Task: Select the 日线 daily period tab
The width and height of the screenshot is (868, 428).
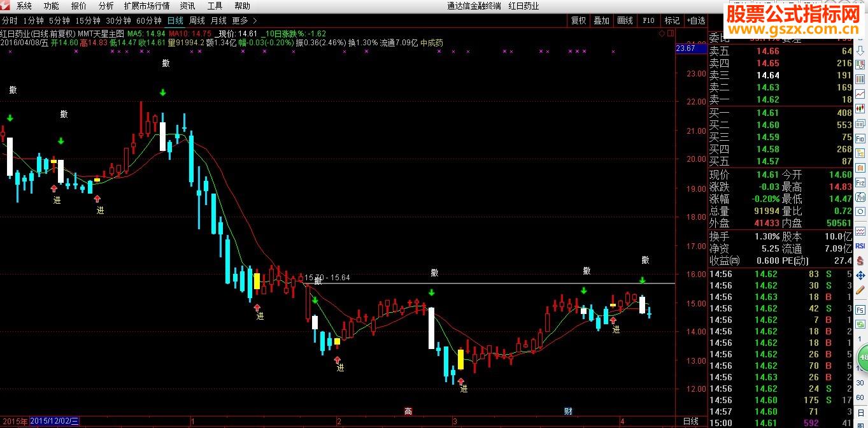Action: coord(174,20)
